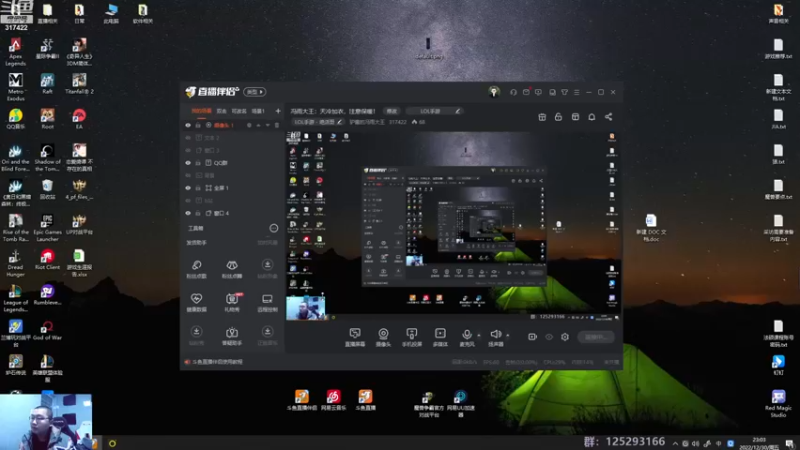800x450 pixels.
Task: Open the shirt skin icon in title bar
Action: [564, 92]
